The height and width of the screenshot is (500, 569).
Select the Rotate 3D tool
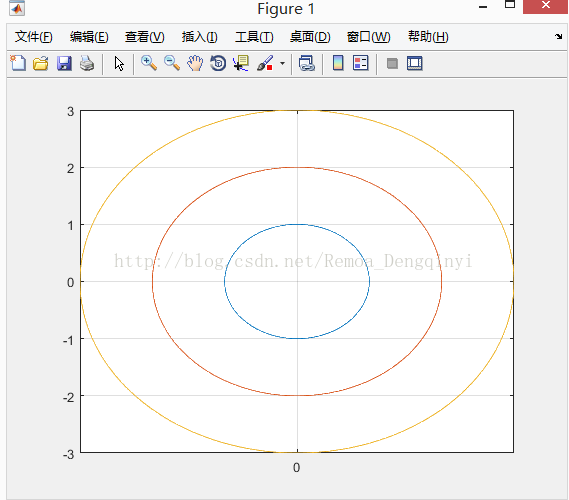click(x=218, y=63)
